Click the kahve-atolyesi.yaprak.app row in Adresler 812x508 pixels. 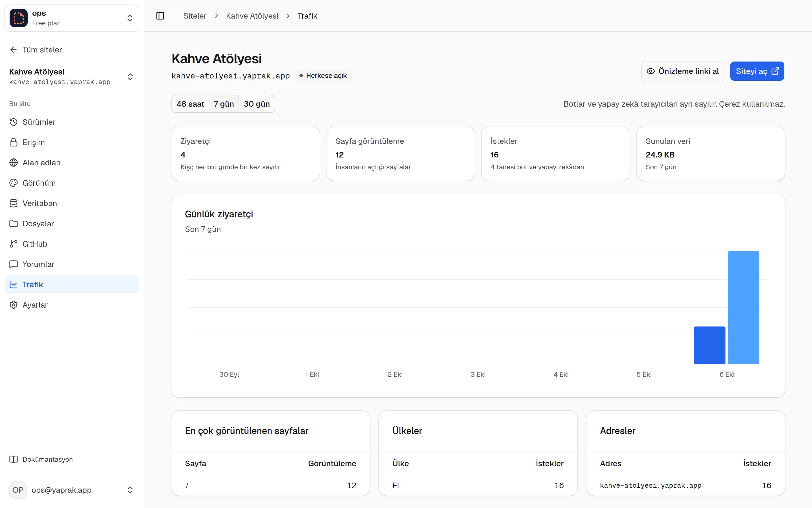pyautogui.click(x=685, y=485)
